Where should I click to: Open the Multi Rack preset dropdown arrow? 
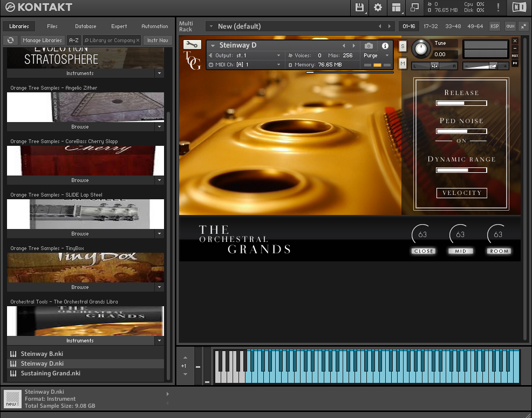click(x=211, y=26)
